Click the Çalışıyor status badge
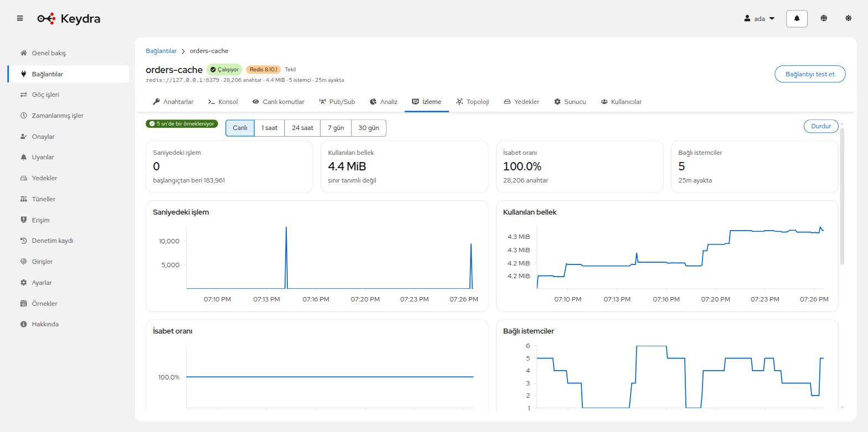This screenshot has height=432, width=868. tap(224, 70)
